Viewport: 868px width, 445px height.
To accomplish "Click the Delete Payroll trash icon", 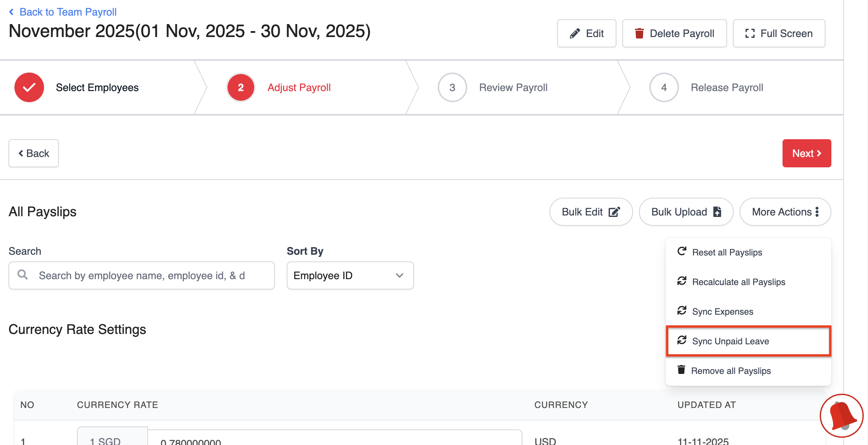I will tap(639, 33).
